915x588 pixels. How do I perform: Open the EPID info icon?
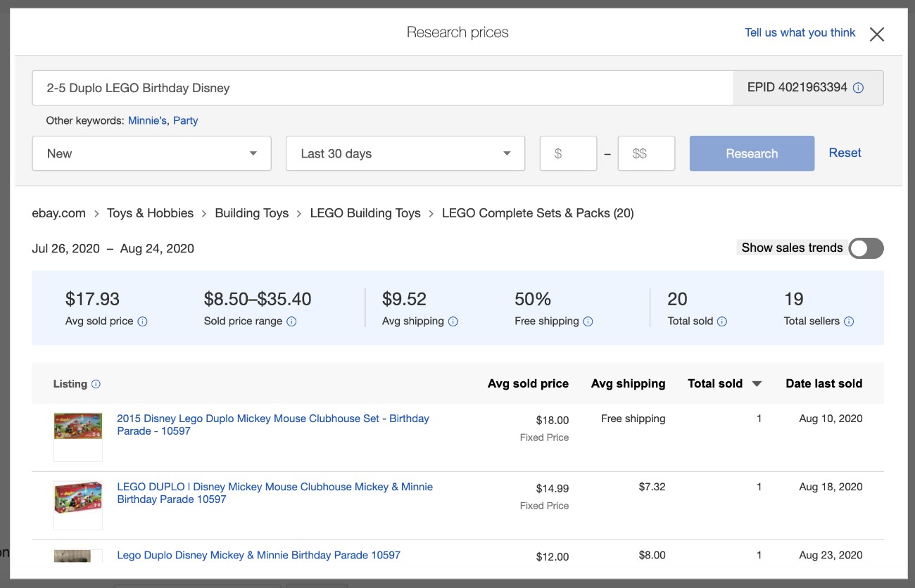pos(858,88)
